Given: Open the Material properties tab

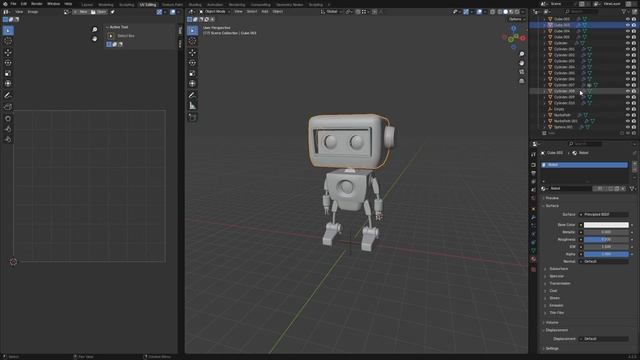Looking at the screenshot, I should coord(533,259).
